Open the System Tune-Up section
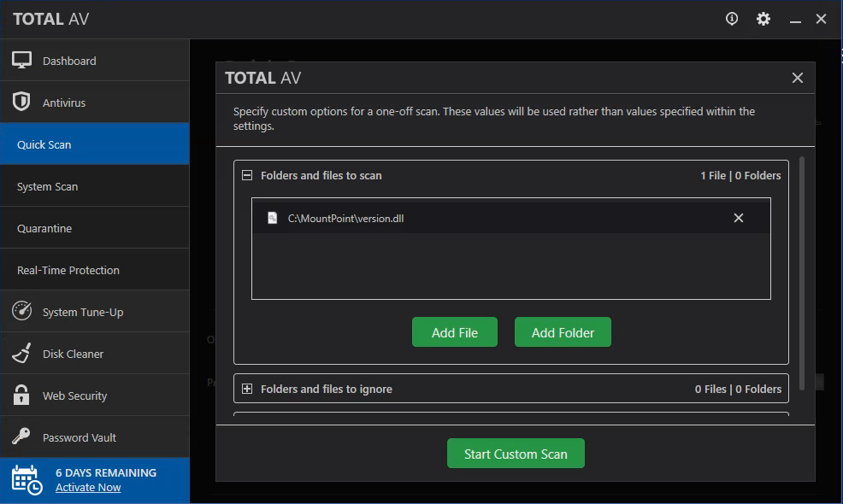 click(x=95, y=312)
